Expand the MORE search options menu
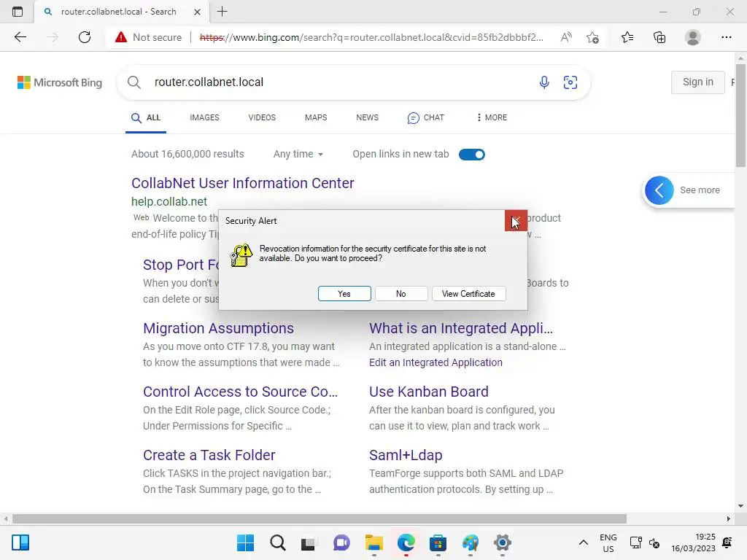 [x=492, y=117]
